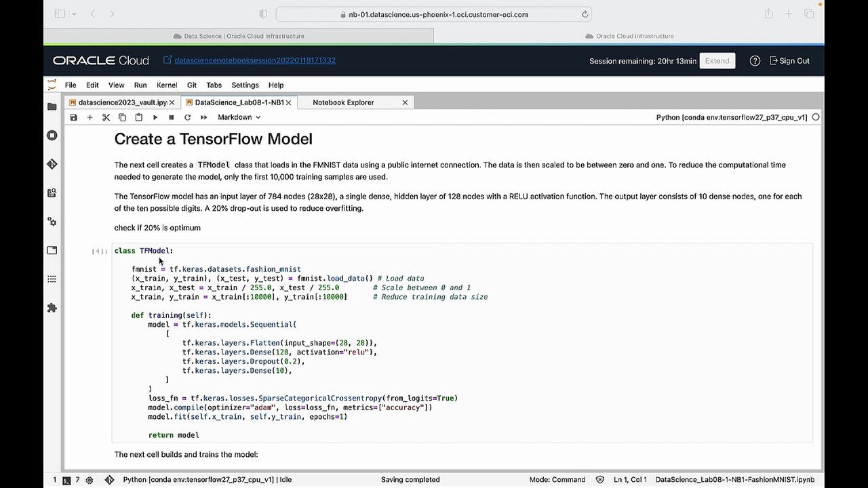Restart the kernel using the circular arrow
This screenshot has height=488, width=868.
187,117
